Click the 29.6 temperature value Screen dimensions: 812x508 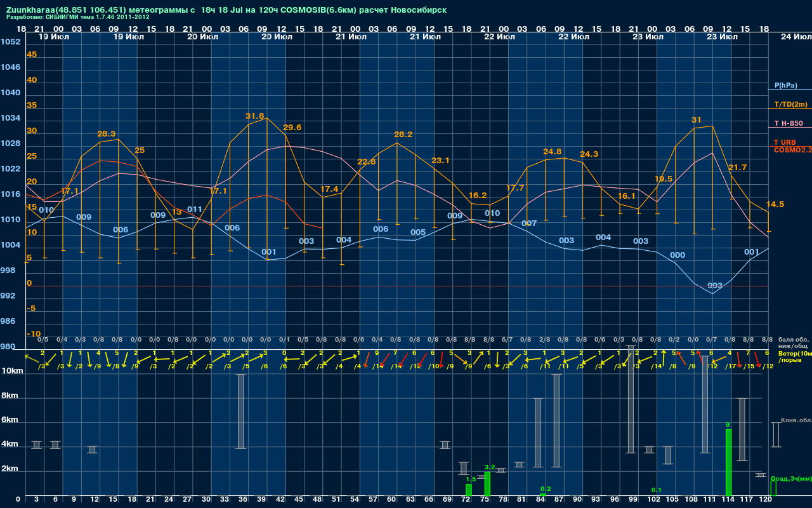(292, 128)
